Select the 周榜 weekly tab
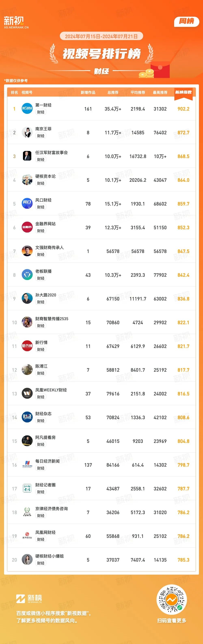Viewport: 203px width, 644px height. pyautogui.click(x=187, y=21)
